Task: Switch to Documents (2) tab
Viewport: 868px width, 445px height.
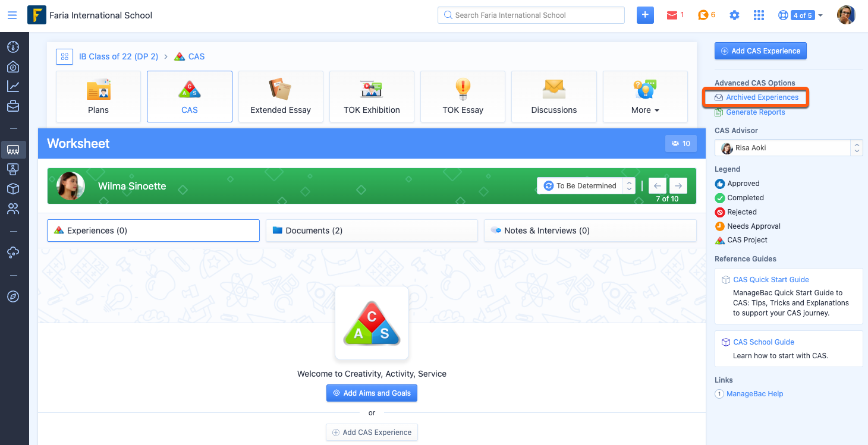Action: (372, 231)
